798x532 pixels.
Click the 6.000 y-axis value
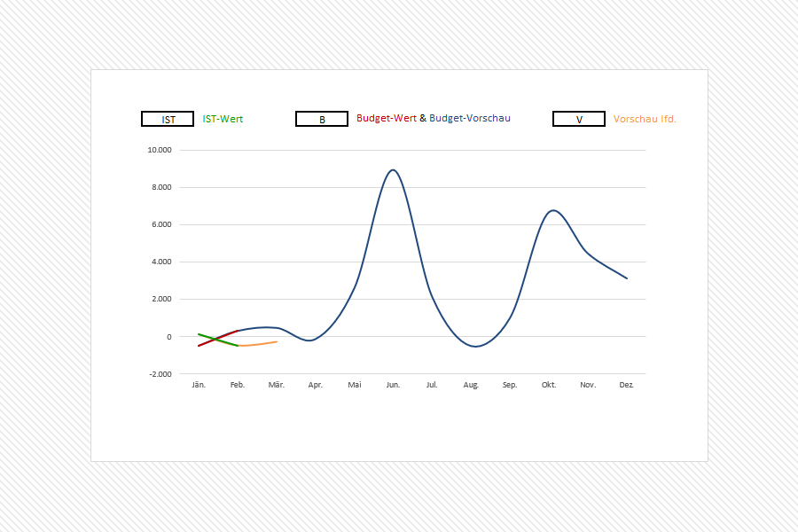tap(160, 224)
